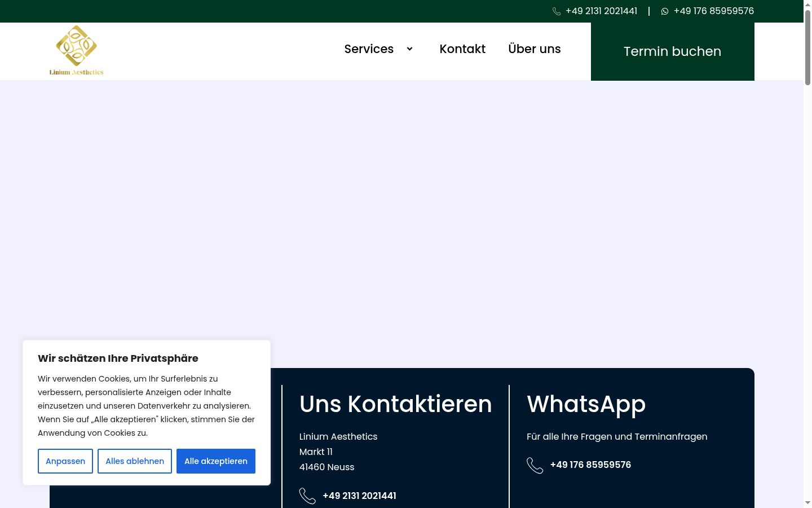Expand the Services dropdown chevron

click(409, 49)
